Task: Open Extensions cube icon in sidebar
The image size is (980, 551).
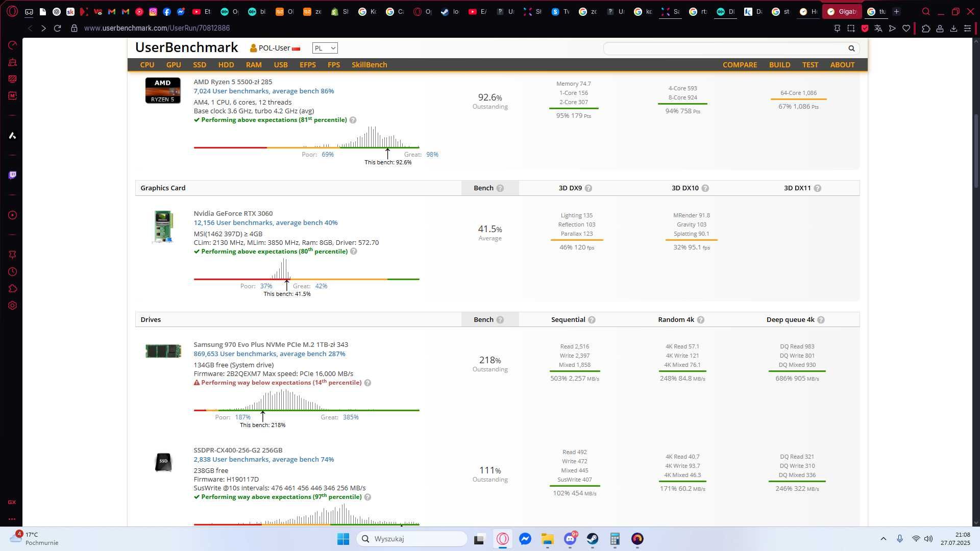Action: click(12, 289)
